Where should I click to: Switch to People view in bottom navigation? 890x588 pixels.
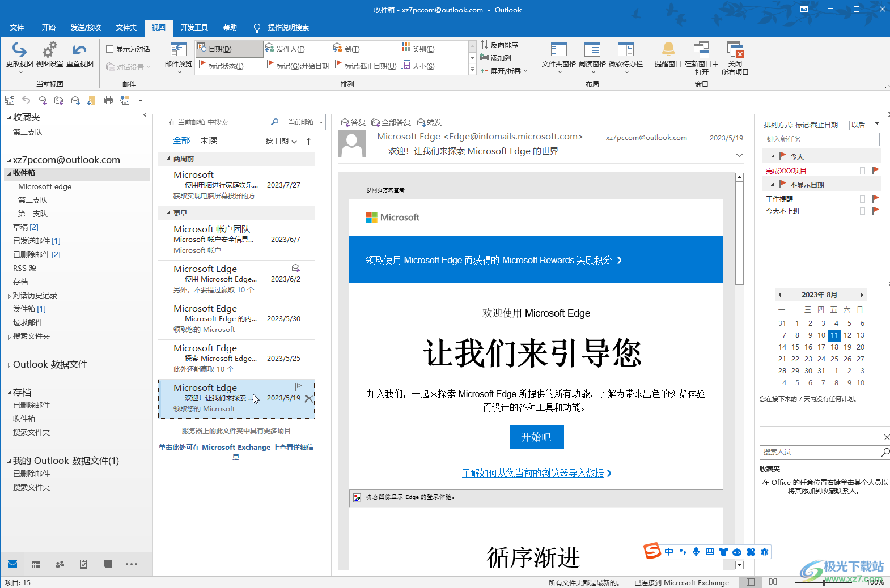(x=60, y=564)
